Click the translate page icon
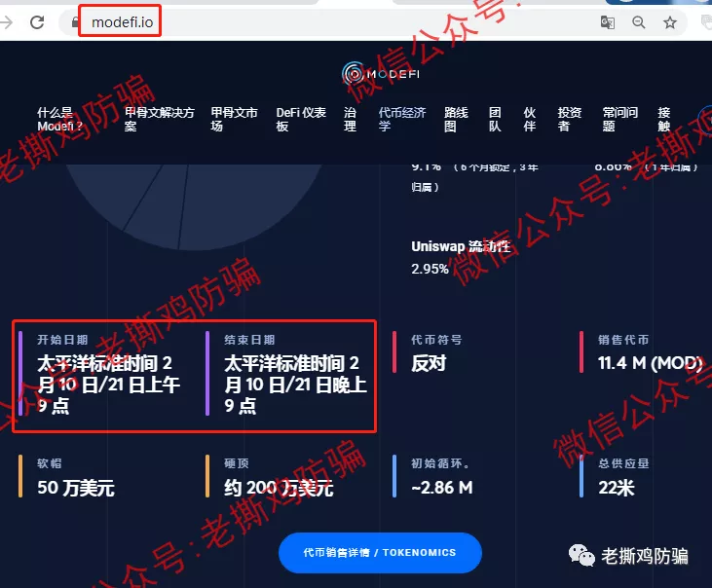The height and width of the screenshot is (588, 712). tap(607, 21)
